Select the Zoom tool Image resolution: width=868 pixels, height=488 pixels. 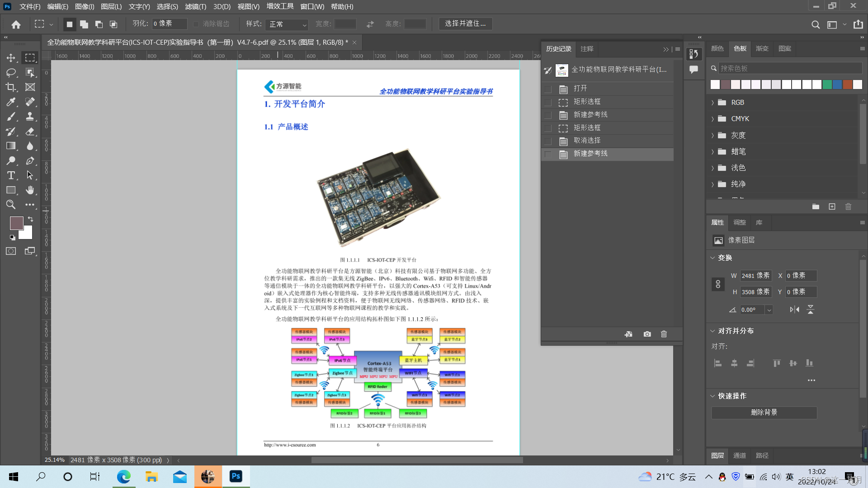click(x=11, y=205)
